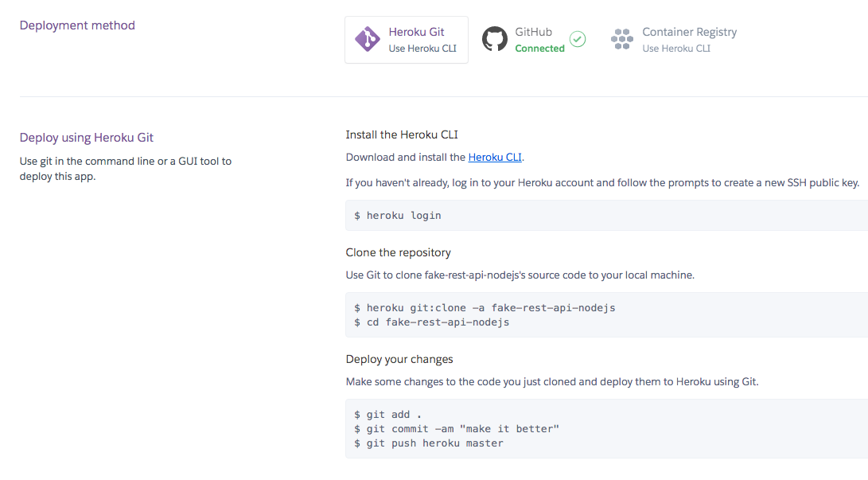Screen dimensions: 868x480
Task: Click the '$ heroku login' command block
Action: [607, 216]
